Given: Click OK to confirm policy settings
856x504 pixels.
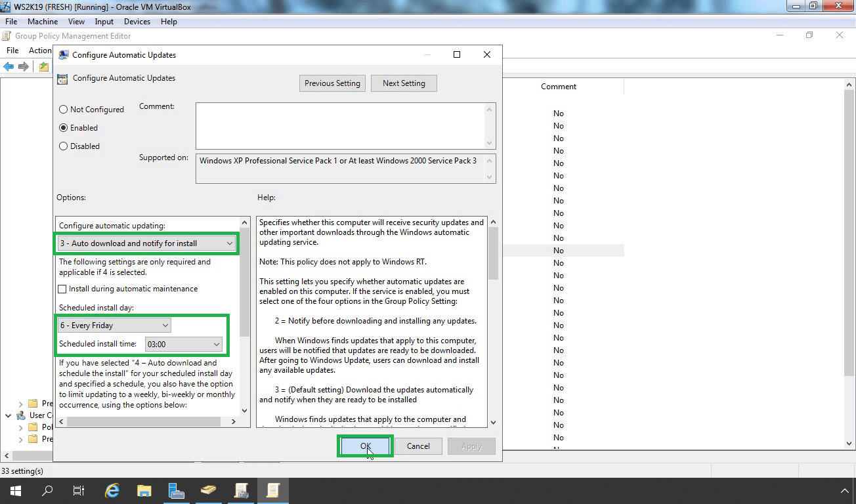Looking at the screenshot, I should (366, 446).
